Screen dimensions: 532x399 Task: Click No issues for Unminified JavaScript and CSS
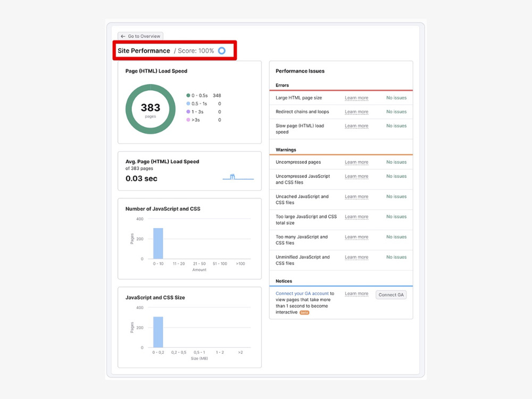click(x=396, y=257)
